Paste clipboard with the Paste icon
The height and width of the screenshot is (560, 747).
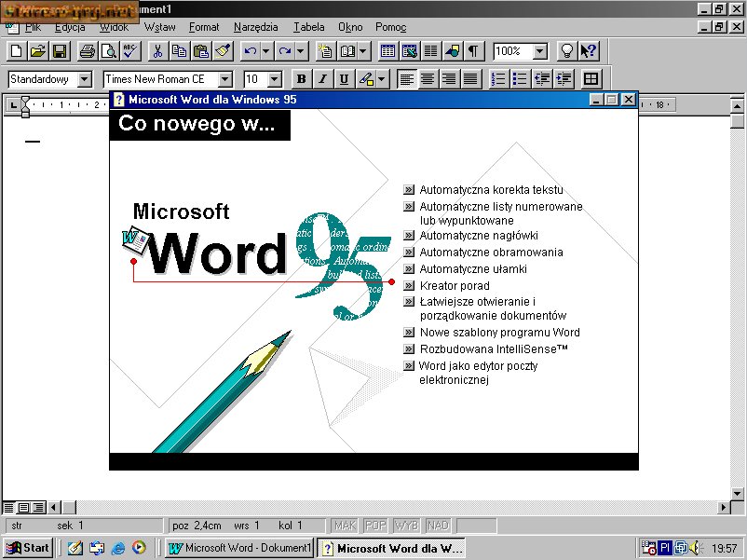click(201, 51)
